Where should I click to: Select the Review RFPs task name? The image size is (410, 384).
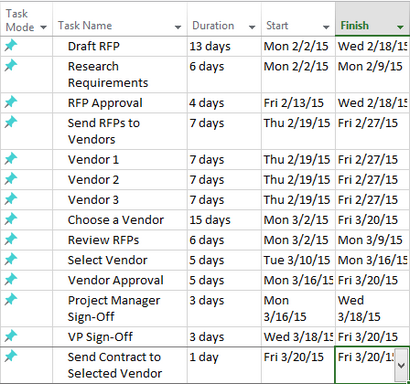point(103,240)
